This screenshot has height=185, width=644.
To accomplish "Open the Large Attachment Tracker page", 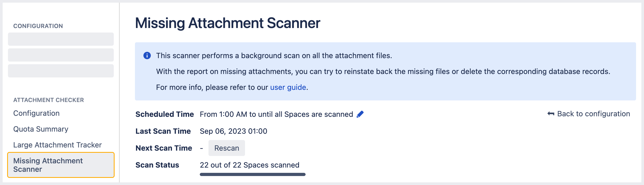I will 57,145.
